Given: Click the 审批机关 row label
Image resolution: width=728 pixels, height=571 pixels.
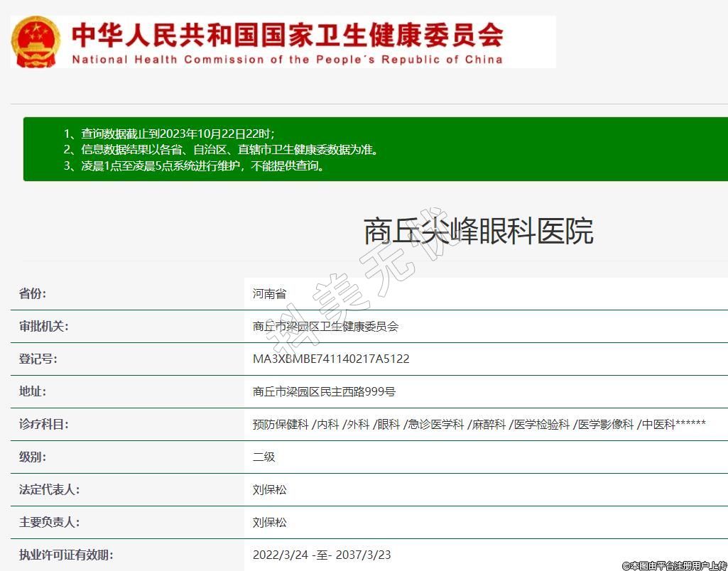Looking at the screenshot, I should tap(43, 326).
